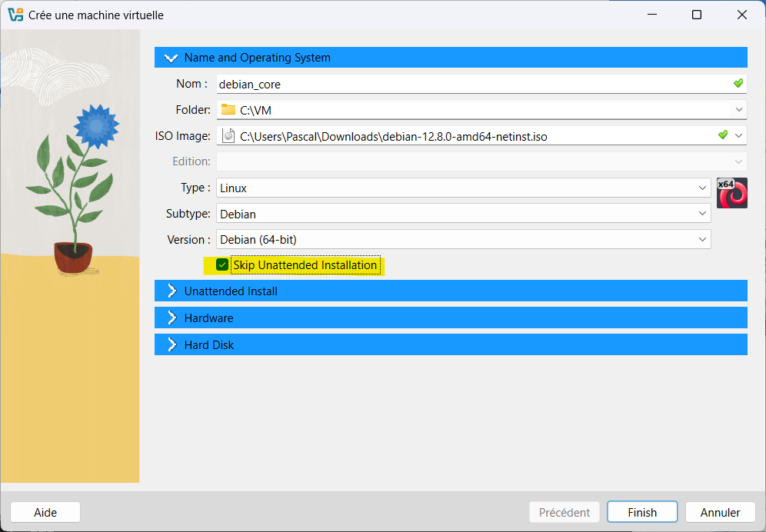This screenshot has height=532, width=766.
Task: Click Annuler to cancel the wizard
Action: (720, 512)
